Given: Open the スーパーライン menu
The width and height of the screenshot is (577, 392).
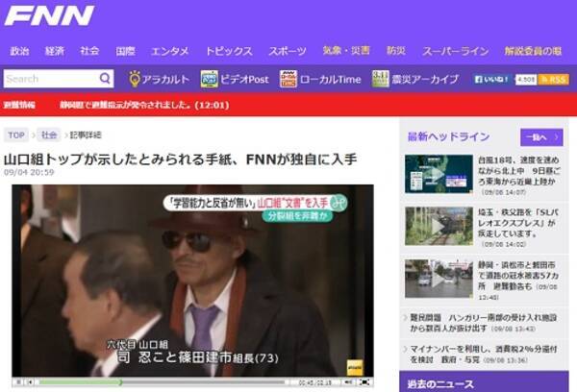Looking at the screenshot, I should pos(455,50).
